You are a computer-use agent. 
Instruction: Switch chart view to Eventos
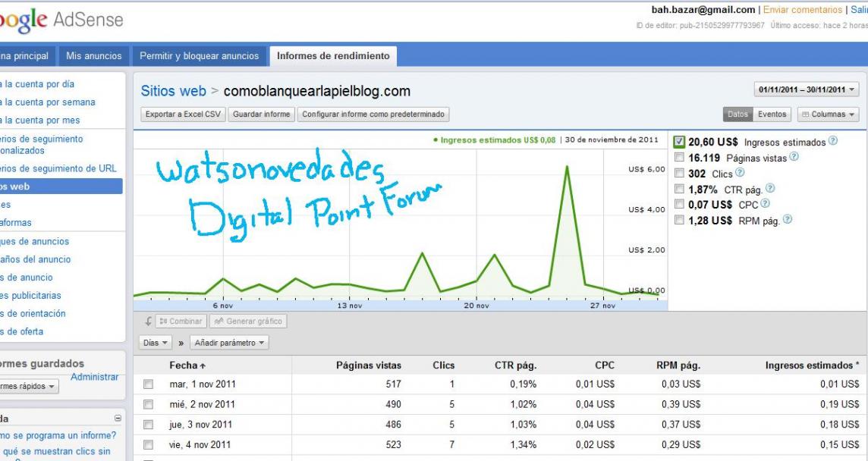[772, 114]
